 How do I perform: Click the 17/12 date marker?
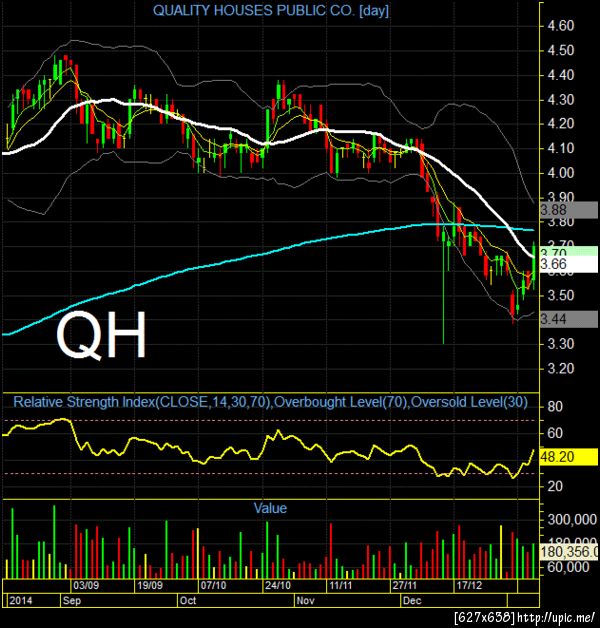pos(469,586)
